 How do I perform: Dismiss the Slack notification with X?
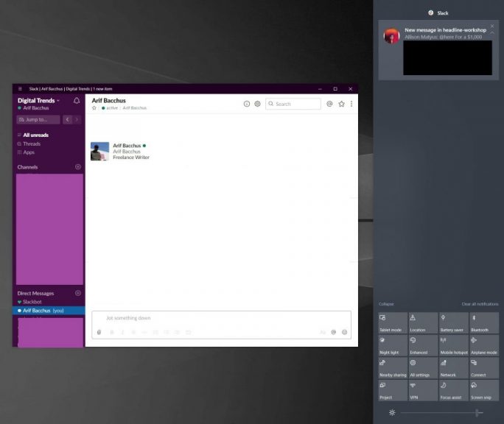click(492, 26)
